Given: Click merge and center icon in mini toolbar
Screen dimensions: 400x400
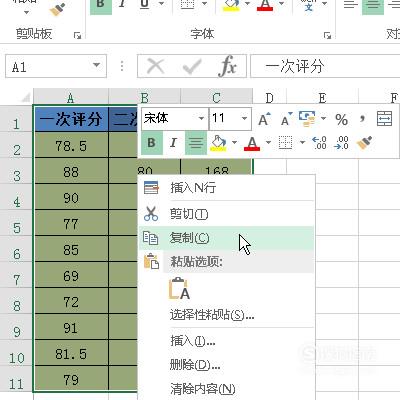Looking at the screenshot, I should click(384, 119).
